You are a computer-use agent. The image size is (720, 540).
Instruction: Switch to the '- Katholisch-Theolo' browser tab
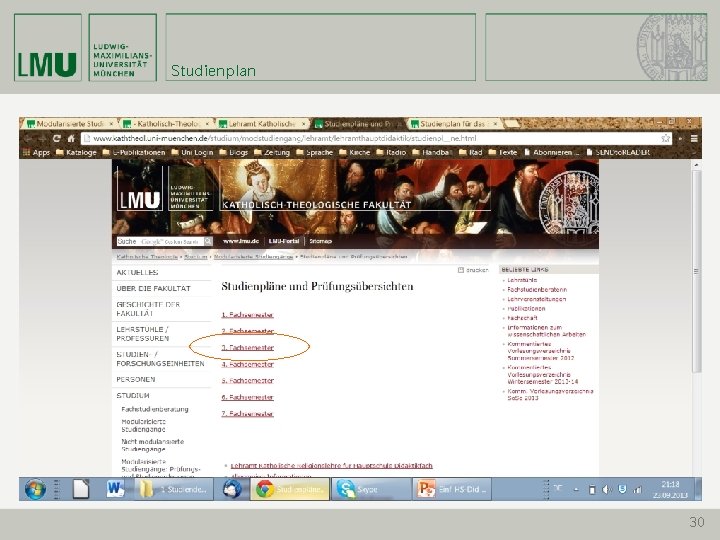coord(166,124)
